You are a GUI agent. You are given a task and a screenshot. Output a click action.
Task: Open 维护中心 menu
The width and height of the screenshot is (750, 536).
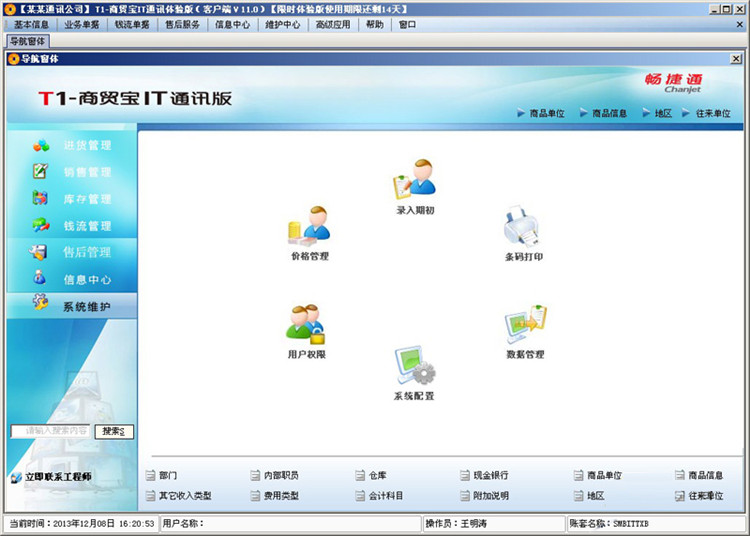point(283,24)
